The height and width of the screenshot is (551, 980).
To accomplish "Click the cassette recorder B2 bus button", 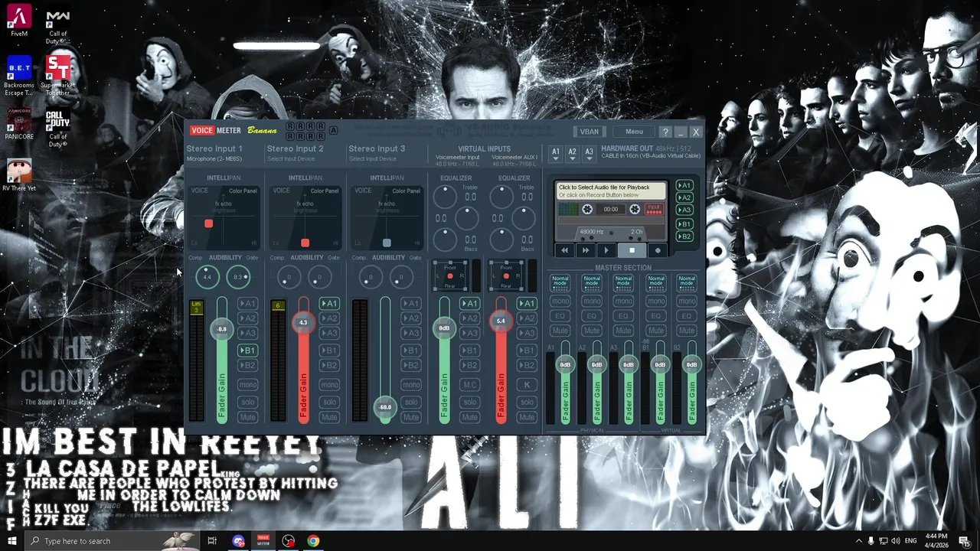I will tap(684, 236).
